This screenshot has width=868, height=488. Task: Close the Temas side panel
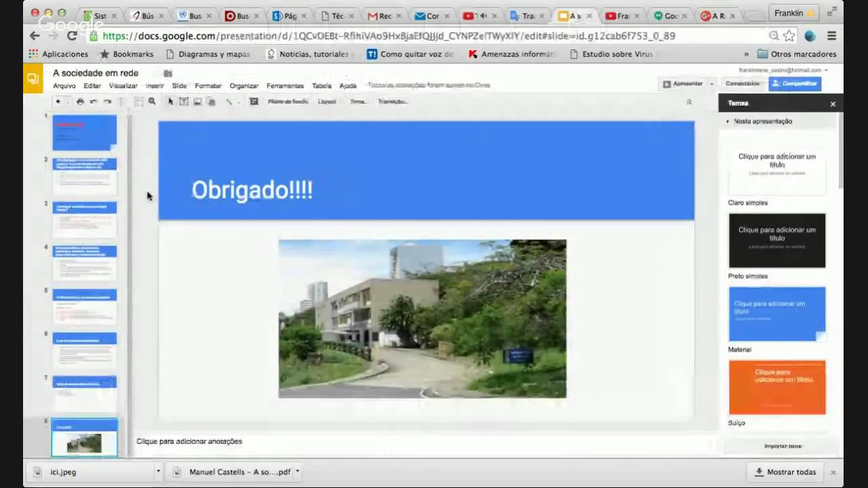click(x=833, y=104)
